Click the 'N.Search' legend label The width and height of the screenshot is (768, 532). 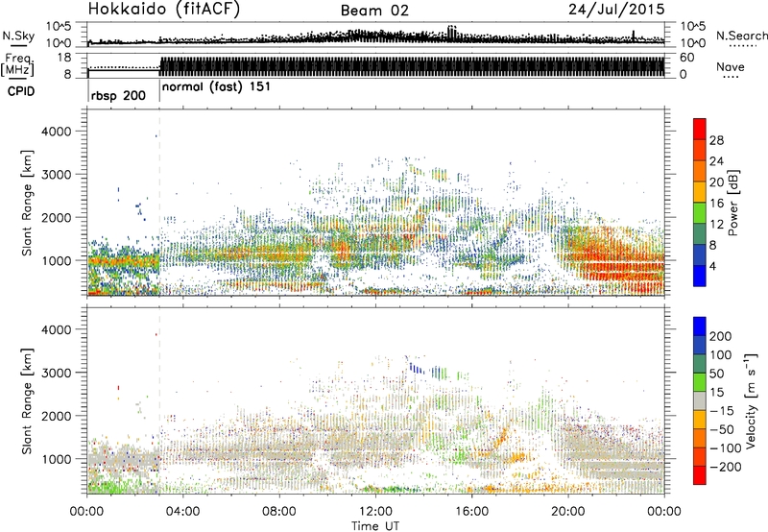741,36
